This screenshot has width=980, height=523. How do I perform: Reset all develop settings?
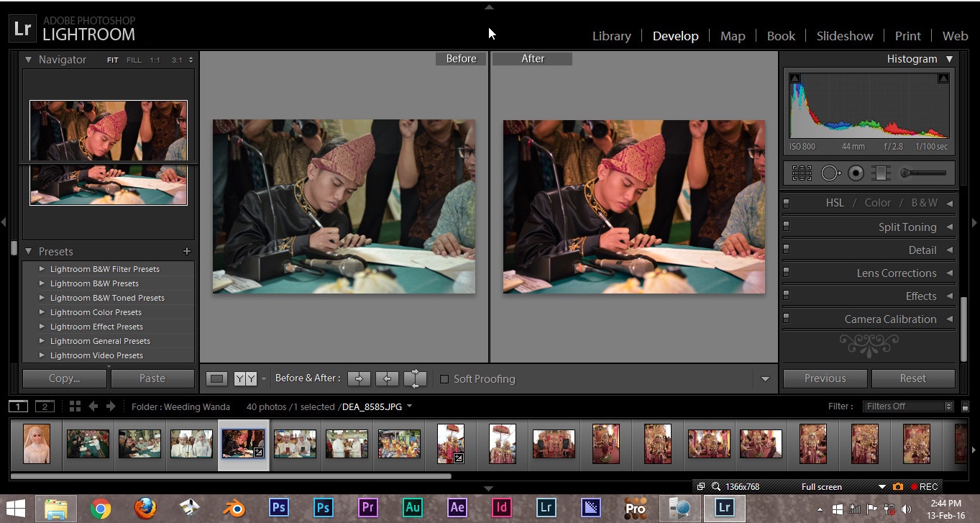[913, 378]
